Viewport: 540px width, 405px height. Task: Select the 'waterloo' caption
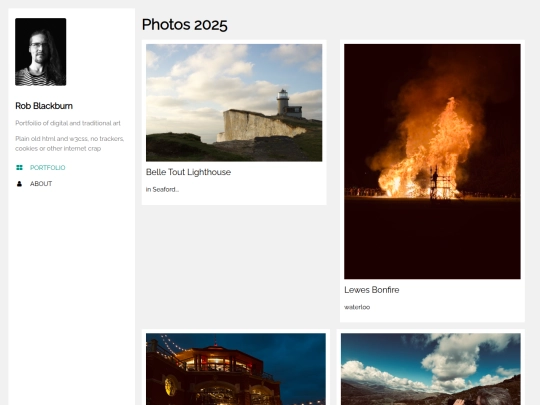coord(357,307)
